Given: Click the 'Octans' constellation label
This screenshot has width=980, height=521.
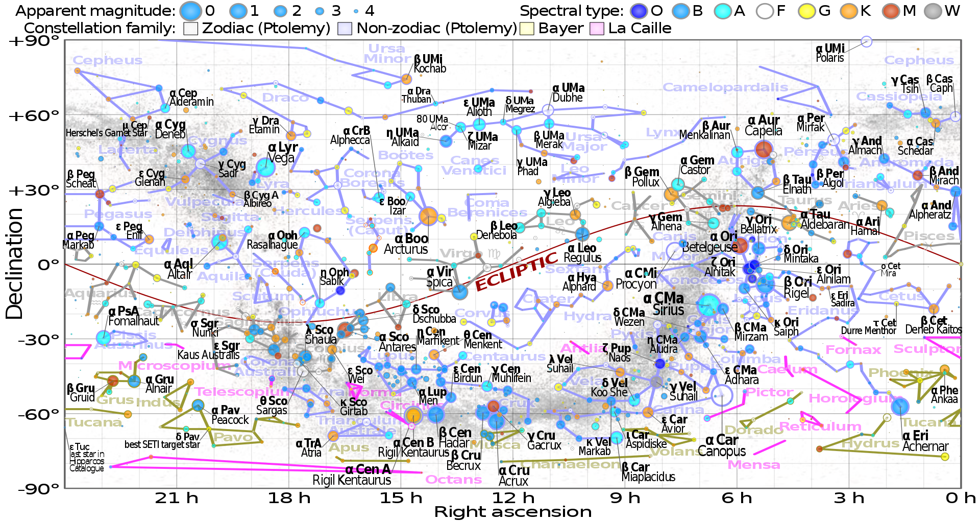Looking at the screenshot, I should point(454,480).
